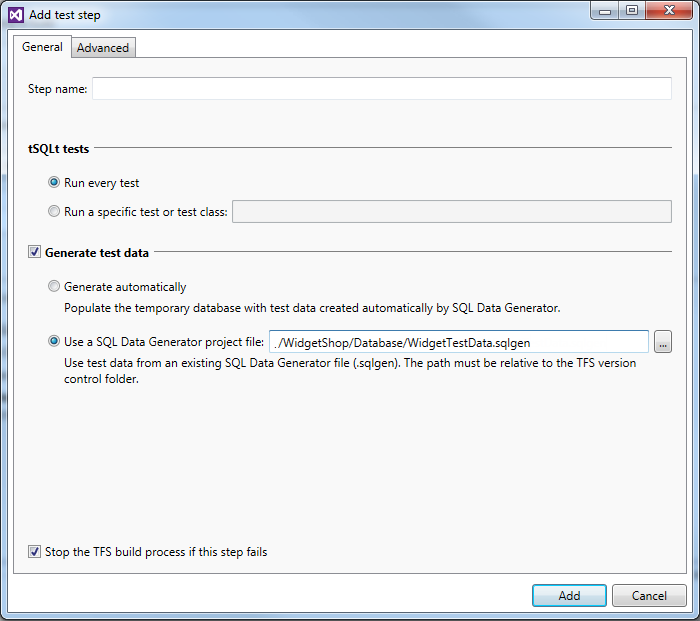Click the WidgetTestData.sqlgen path field
Image resolution: width=700 pixels, height=621 pixels.
tap(459, 342)
